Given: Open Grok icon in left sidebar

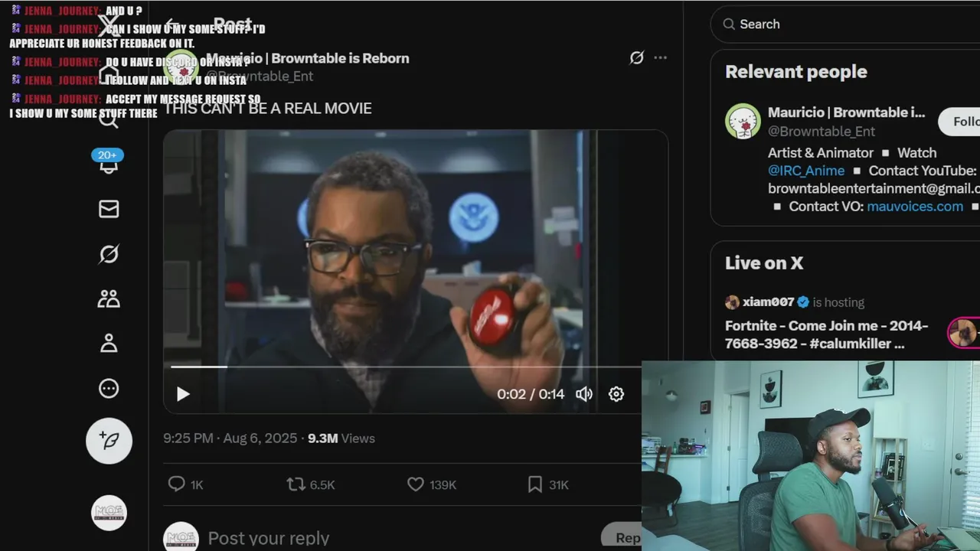Looking at the screenshot, I should 109,254.
